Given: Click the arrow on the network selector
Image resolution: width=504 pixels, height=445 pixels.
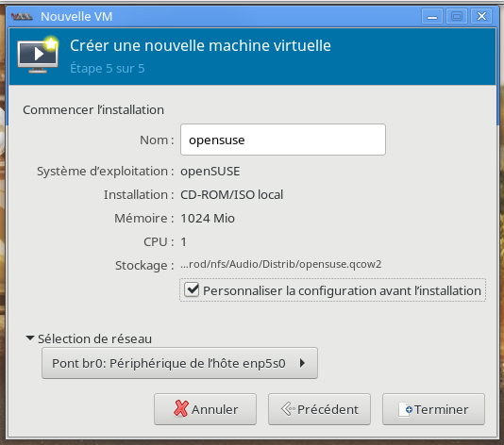Looking at the screenshot, I should tap(302, 363).
